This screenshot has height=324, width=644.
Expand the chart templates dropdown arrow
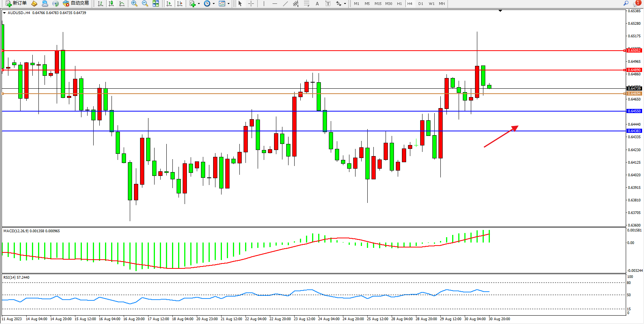click(x=228, y=4)
